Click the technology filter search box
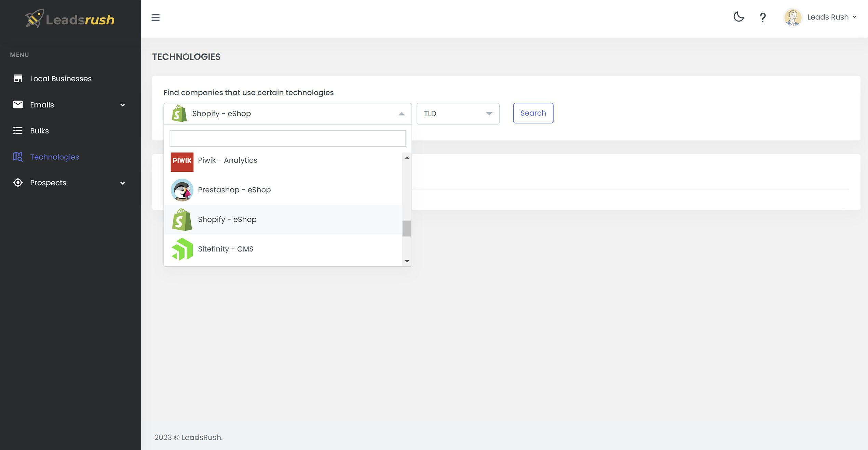Screen dimensions: 868x450 [x=287, y=138]
